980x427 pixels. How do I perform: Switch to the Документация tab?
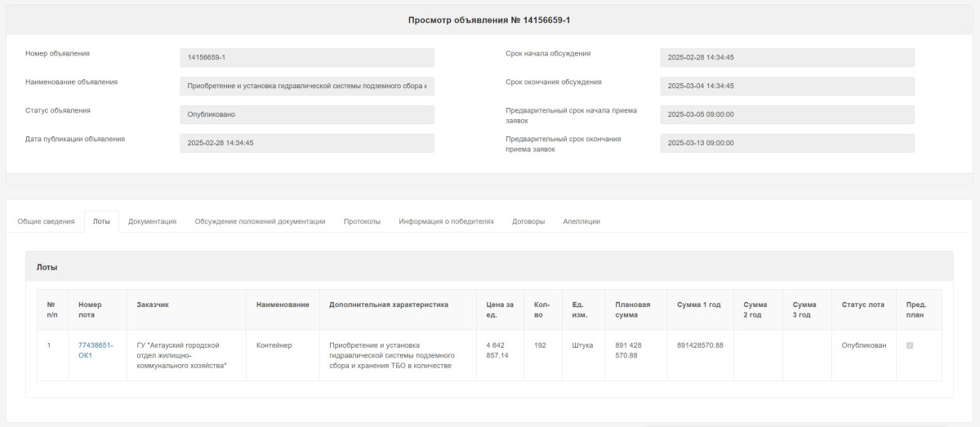click(152, 221)
